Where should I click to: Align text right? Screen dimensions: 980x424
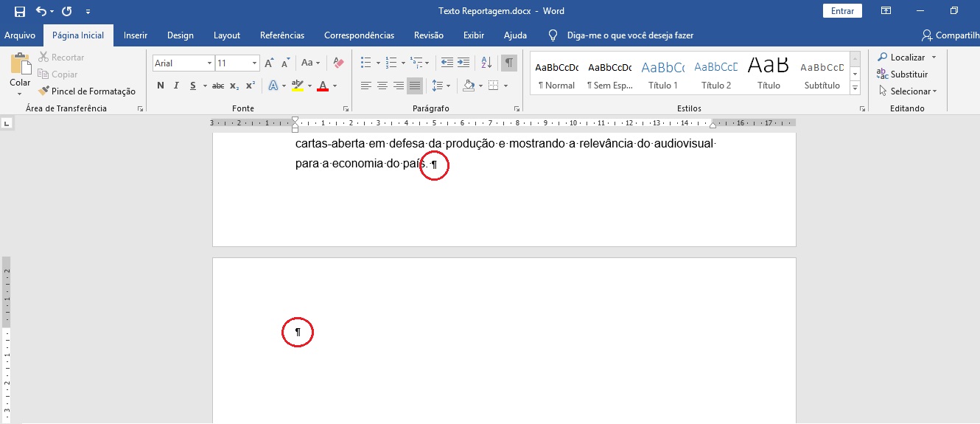[x=399, y=86]
